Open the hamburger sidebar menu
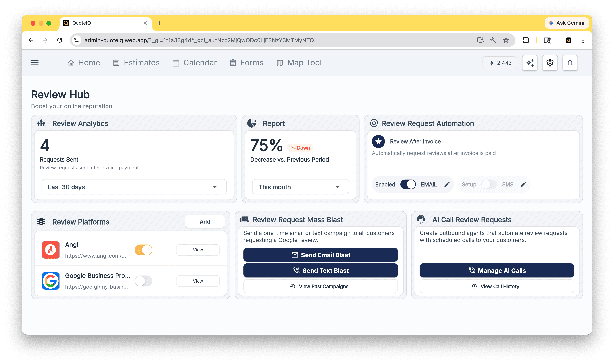The image size is (614, 364). coord(34,63)
